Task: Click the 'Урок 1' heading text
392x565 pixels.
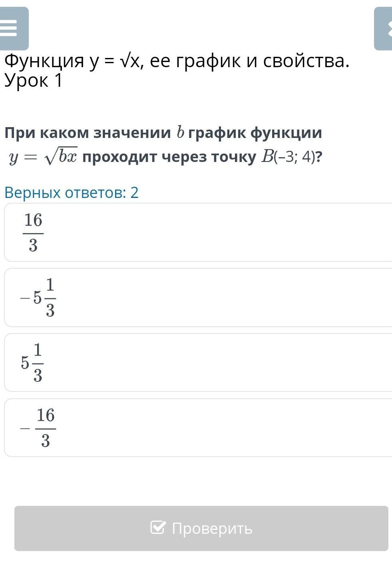Action: click(34, 80)
